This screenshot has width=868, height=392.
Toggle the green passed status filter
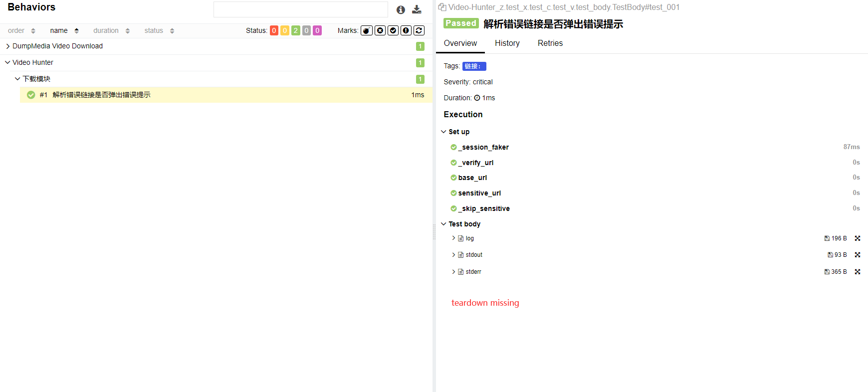point(296,30)
